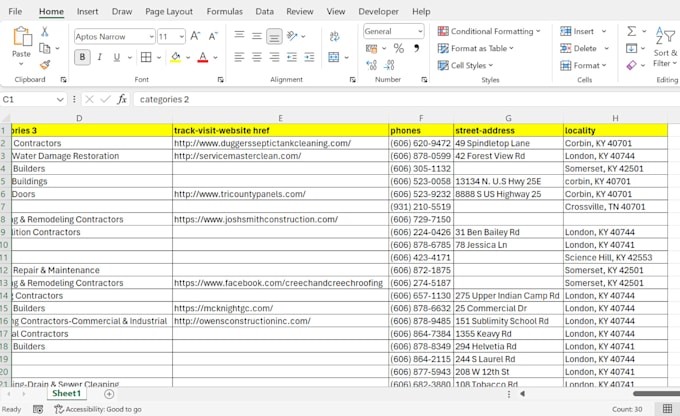The image size is (680, 416).
Task: Open the File tab
Action: pyautogui.click(x=15, y=11)
